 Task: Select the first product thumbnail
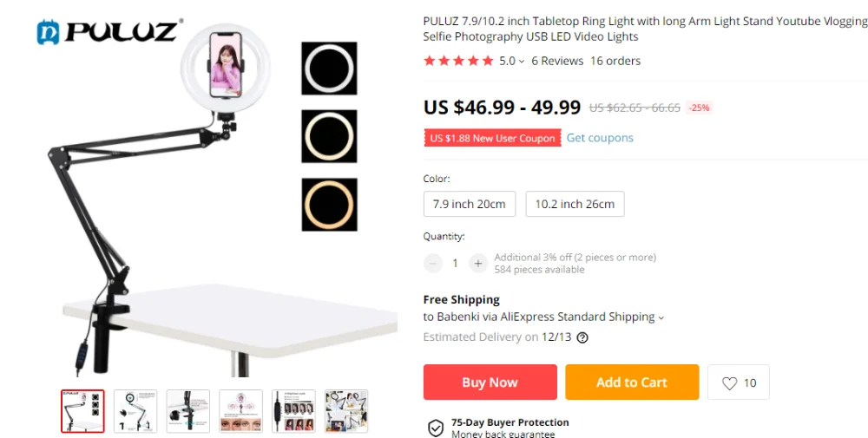82,411
